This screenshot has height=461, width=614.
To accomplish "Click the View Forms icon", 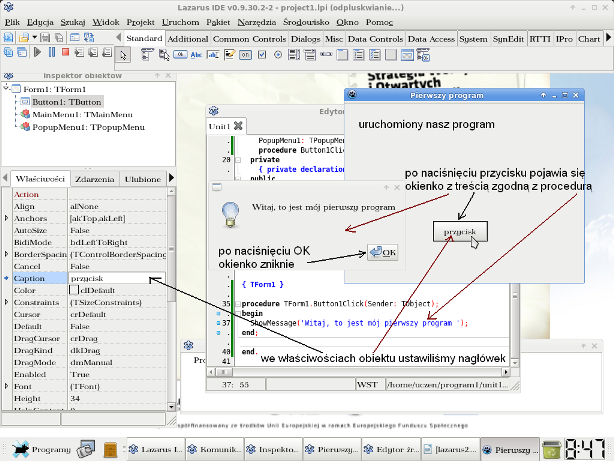I will [x=22, y=52].
